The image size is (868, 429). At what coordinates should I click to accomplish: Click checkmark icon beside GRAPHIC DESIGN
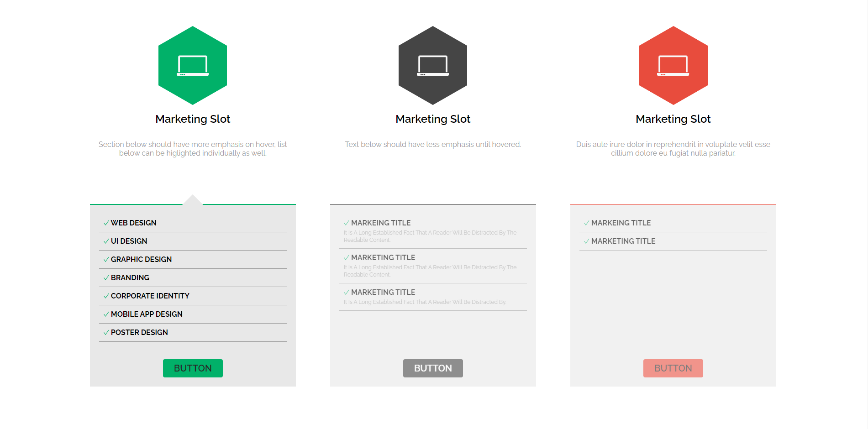click(x=106, y=260)
